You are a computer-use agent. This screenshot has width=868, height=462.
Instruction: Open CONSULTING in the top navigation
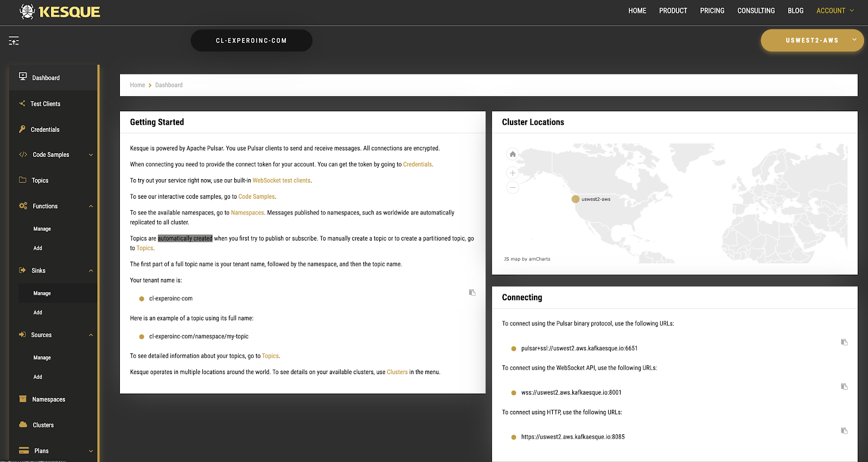756,11
